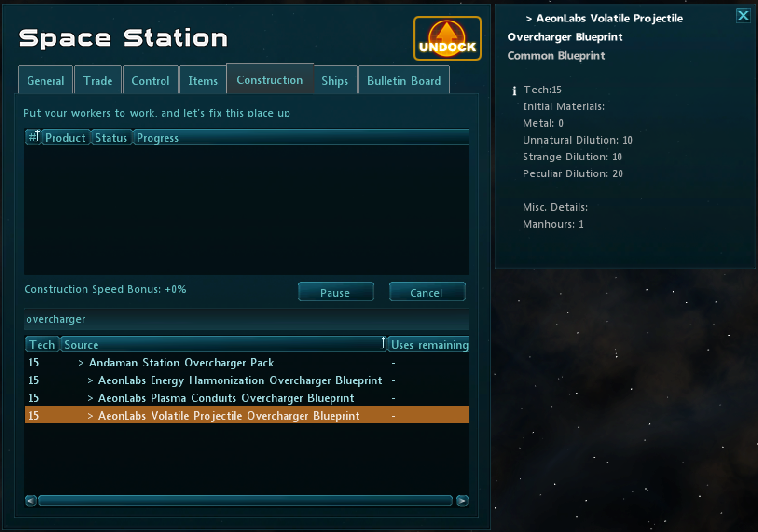Click the info icon beside Tech:15
Viewport: 758px width, 532px height.
click(x=514, y=90)
